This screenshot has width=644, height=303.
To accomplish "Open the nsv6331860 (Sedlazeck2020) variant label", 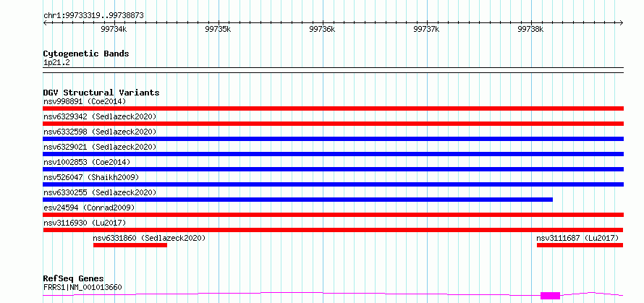I will point(149,238).
